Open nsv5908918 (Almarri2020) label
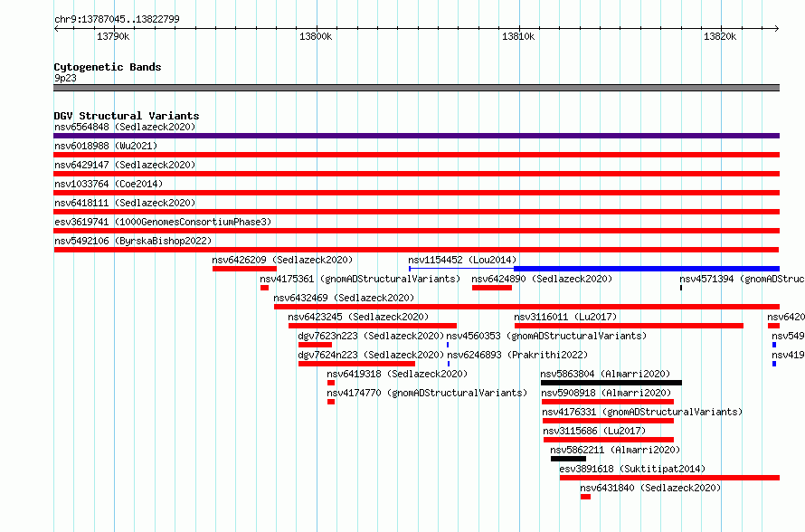Screen dimensions: 805x532 pos(606,393)
